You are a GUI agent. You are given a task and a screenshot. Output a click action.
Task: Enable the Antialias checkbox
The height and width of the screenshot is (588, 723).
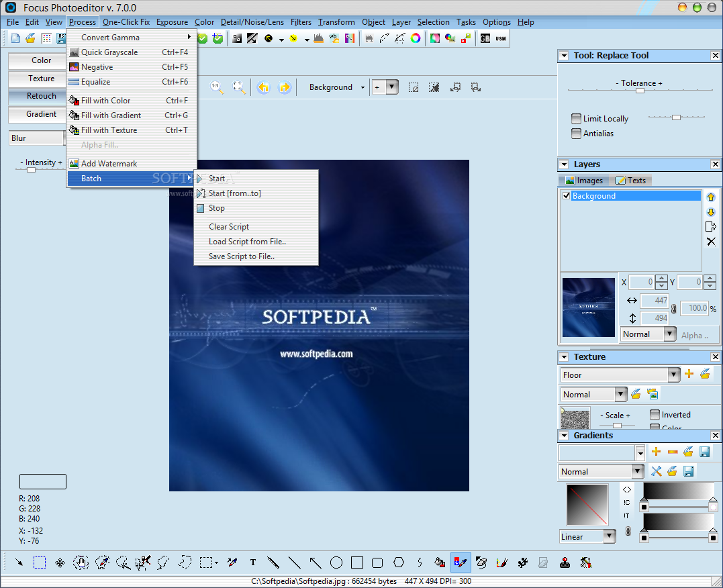[576, 134]
